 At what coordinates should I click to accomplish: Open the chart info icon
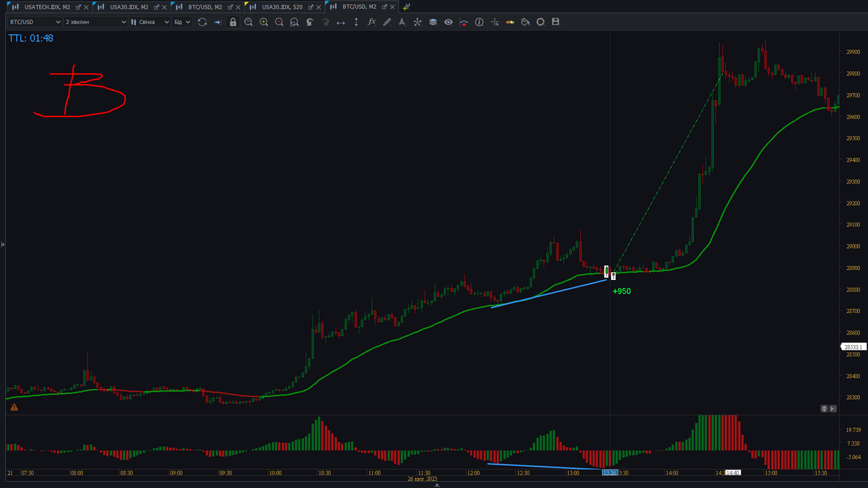[x=479, y=22]
